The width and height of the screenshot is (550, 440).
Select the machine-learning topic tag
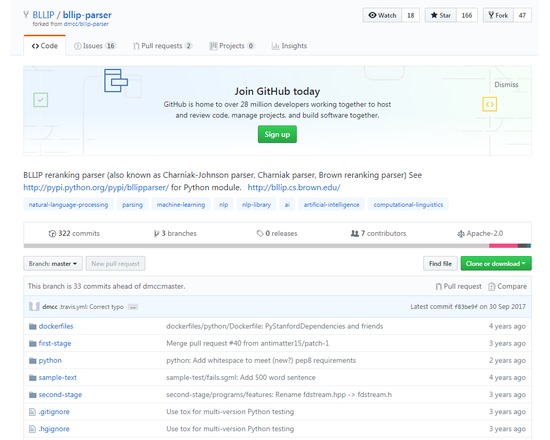[x=181, y=205]
